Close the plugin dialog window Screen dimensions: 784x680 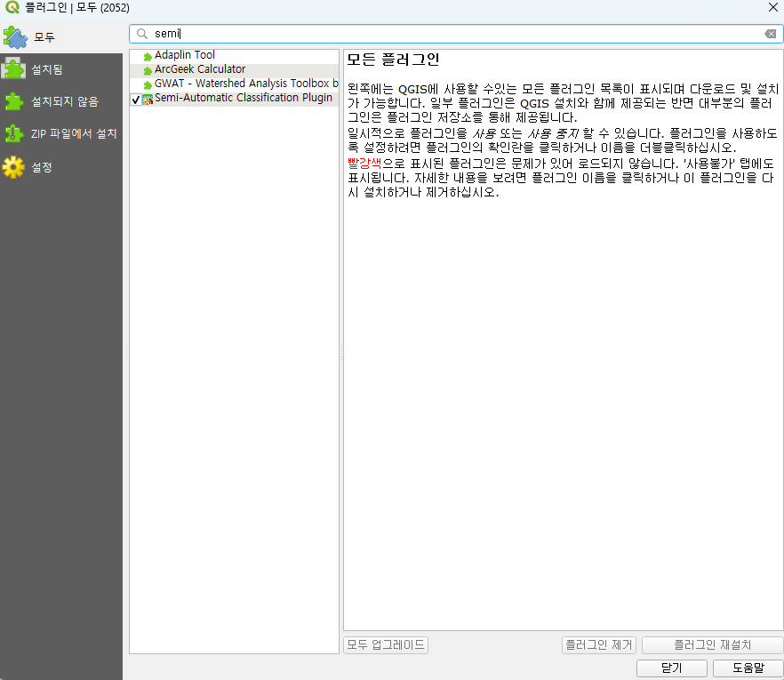point(773,7)
